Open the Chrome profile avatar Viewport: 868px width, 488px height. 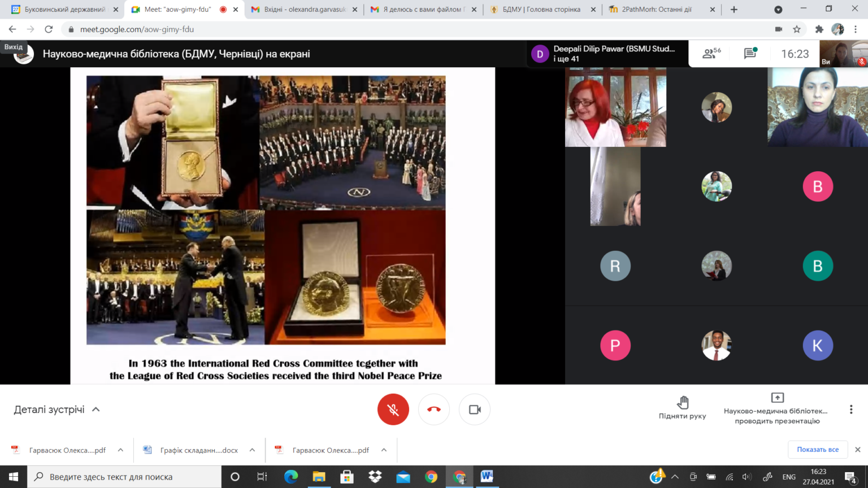pos(837,29)
